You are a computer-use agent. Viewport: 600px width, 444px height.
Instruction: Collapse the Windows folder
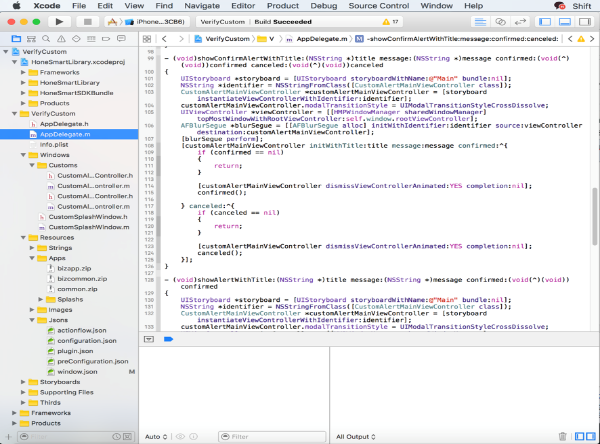[x=23, y=155]
